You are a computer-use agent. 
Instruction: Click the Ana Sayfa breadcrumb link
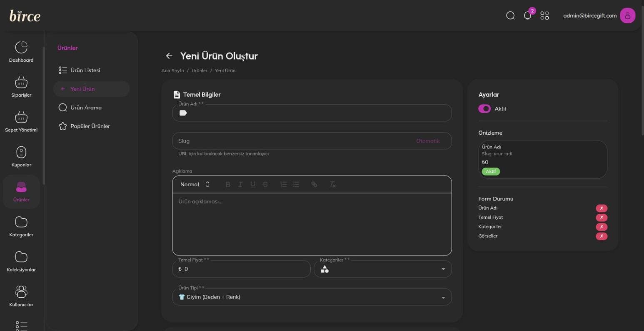point(172,71)
